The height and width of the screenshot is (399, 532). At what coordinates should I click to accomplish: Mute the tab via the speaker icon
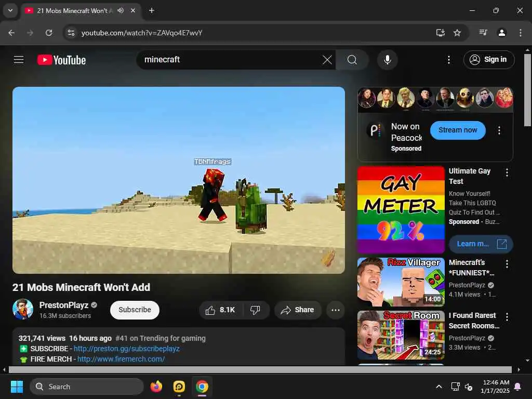(120, 10)
